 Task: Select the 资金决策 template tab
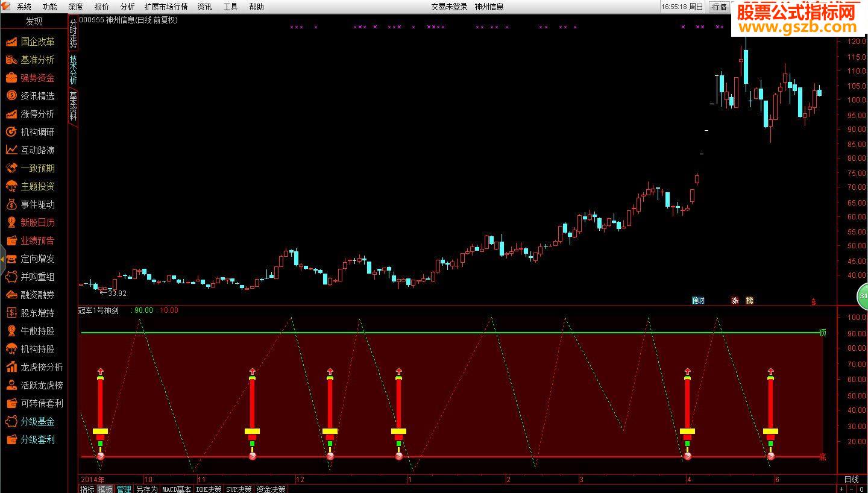pos(271,489)
